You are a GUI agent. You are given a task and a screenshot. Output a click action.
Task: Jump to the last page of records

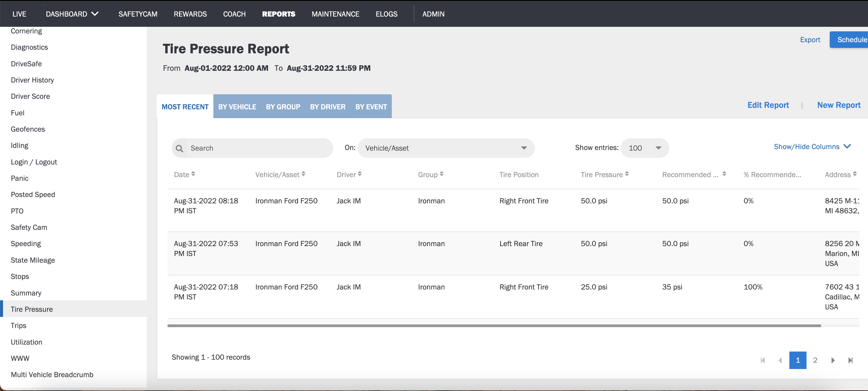pyautogui.click(x=851, y=360)
